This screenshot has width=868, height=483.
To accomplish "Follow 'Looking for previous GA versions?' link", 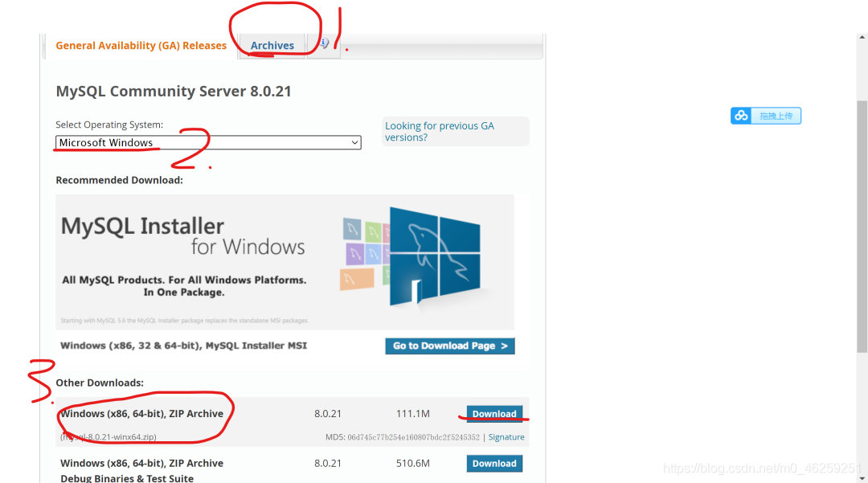I will tap(440, 132).
